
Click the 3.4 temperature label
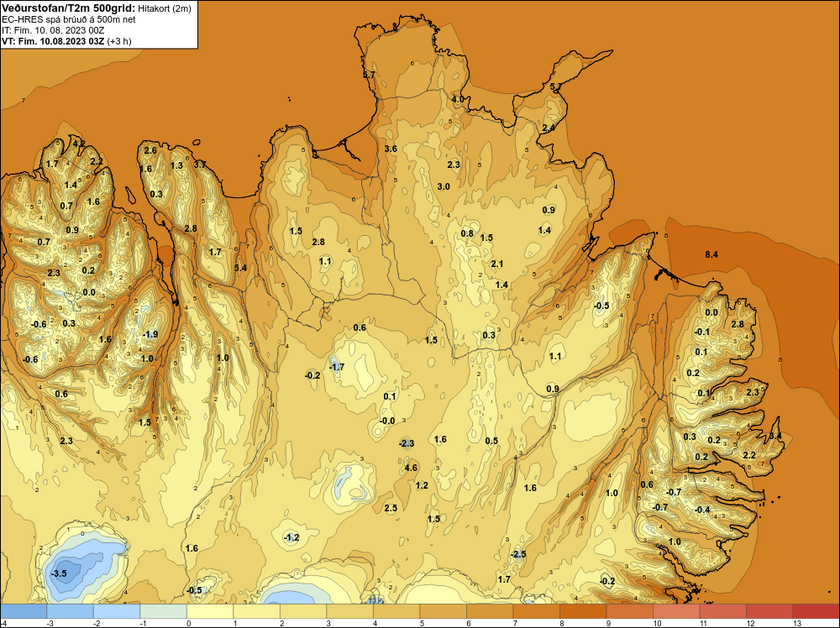775,437
